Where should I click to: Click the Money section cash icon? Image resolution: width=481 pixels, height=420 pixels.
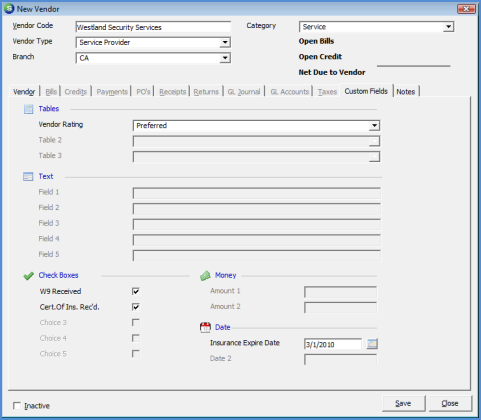pyautogui.click(x=205, y=276)
